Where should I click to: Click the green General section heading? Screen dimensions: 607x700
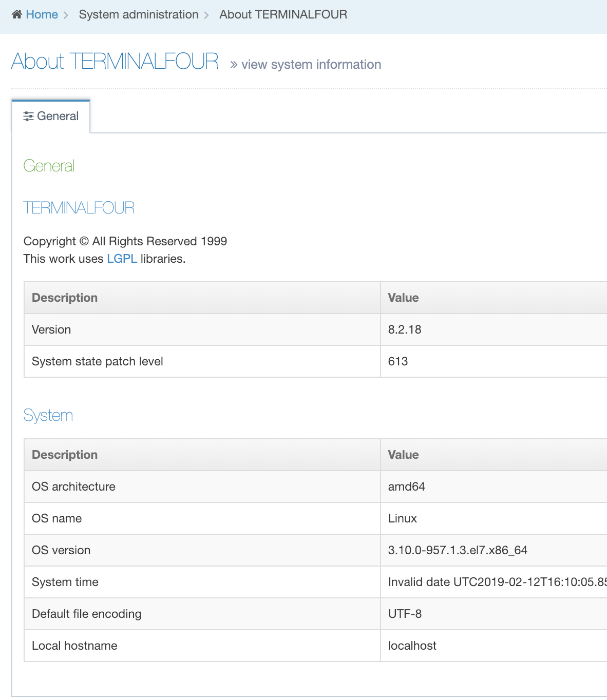49,166
